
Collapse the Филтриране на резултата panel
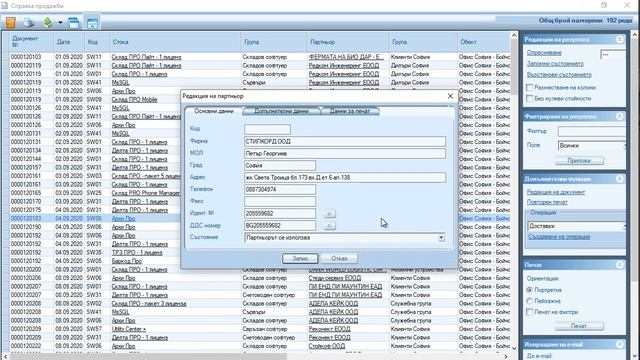(620, 116)
